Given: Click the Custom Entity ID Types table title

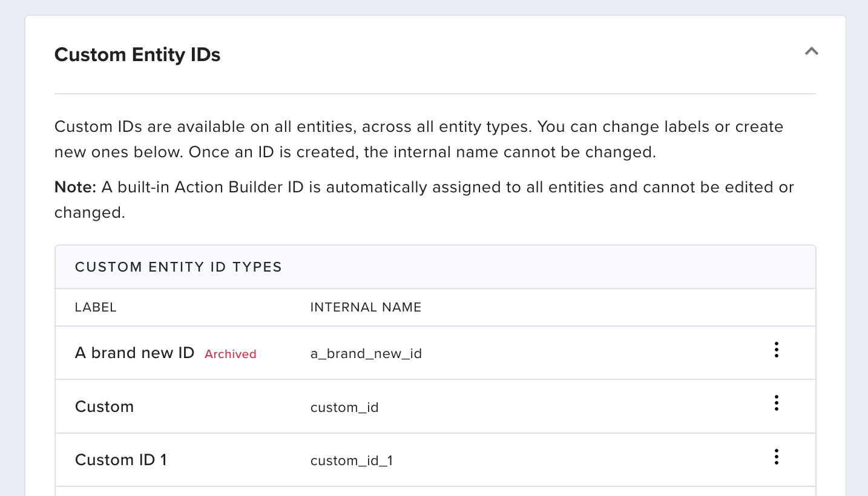Looking at the screenshot, I should (x=178, y=267).
